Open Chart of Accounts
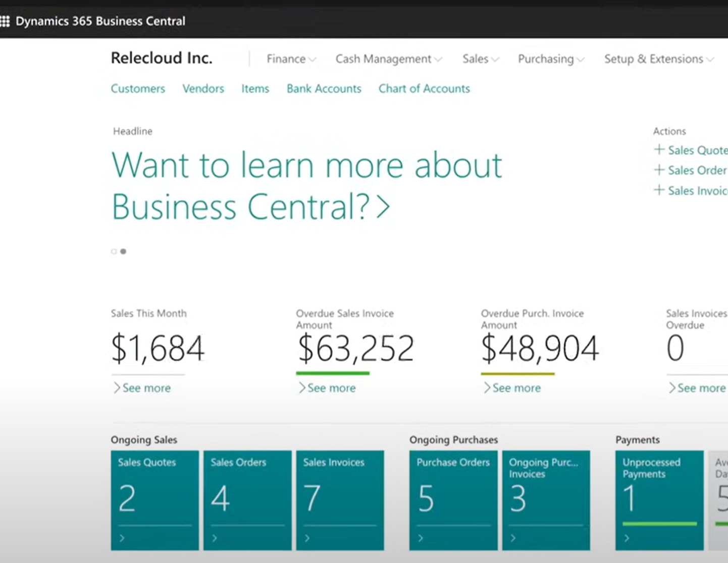728x563 pixels. point(424,89)
